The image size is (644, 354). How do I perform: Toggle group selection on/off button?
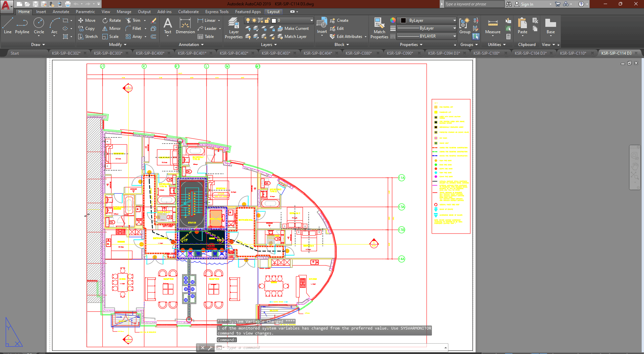click(x=476, y=36)
